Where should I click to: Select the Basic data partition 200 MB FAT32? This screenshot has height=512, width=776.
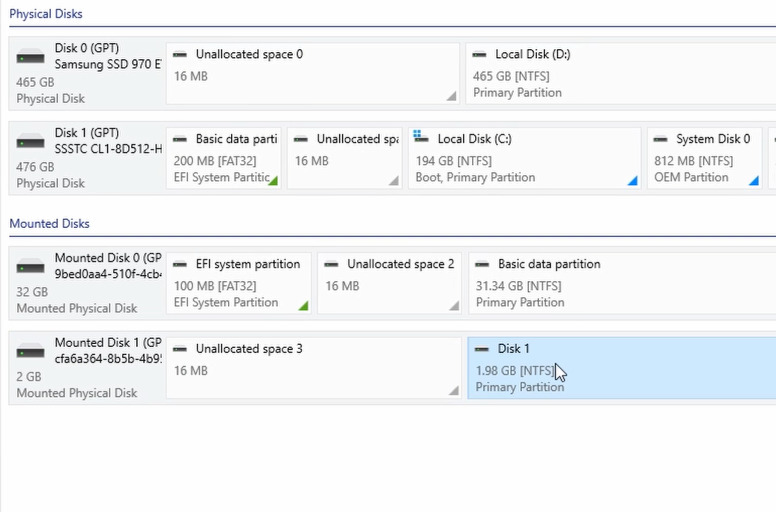(224, 158)
